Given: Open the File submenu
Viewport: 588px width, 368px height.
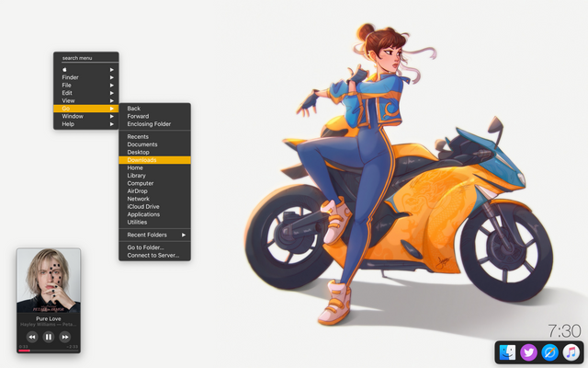Looking at the screenshot, I should (85, 86).
